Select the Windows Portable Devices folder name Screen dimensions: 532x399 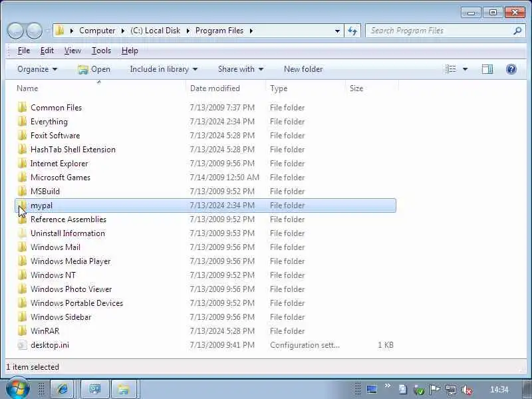(x=76, y=303)
